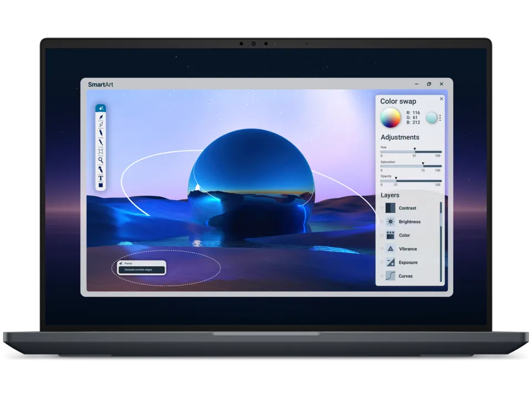Image resolution: width=532 pixels, height=399 pixels.
Task: Close the Color swap panel
Action: point(442,99)
